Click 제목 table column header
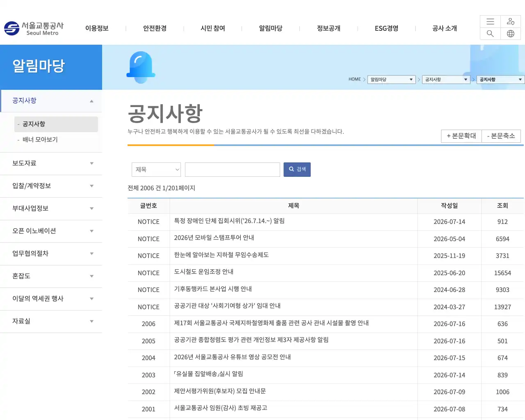Screen dimensions: 525x420 tap(294, 206)
